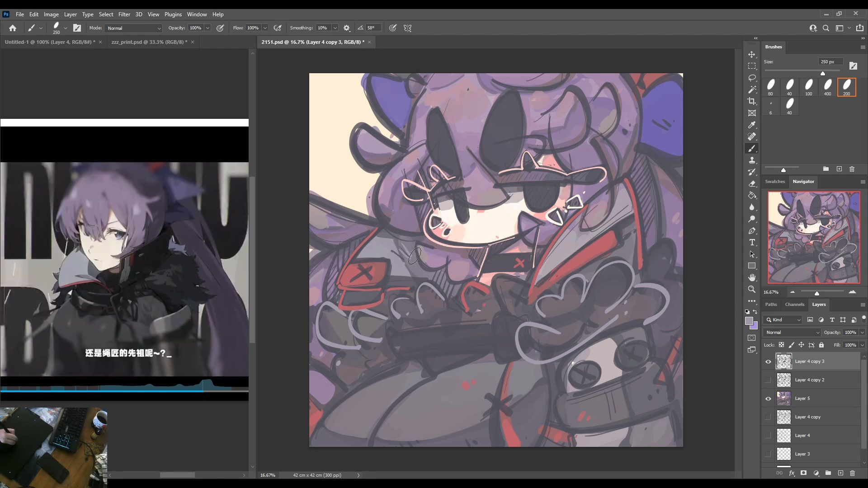Select the Magic Wand tool
The image size is (868, 488).
pos(752,89)
